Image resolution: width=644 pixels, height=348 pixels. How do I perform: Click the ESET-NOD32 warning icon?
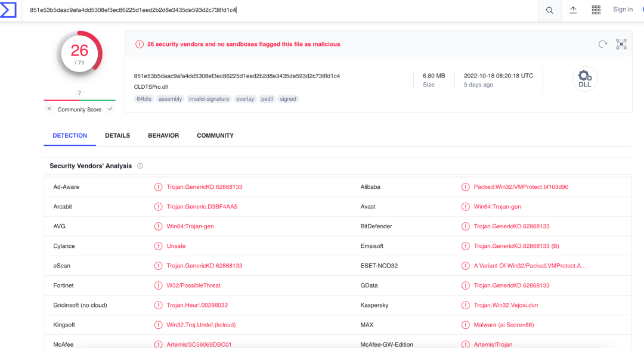[x=465, y=266]
